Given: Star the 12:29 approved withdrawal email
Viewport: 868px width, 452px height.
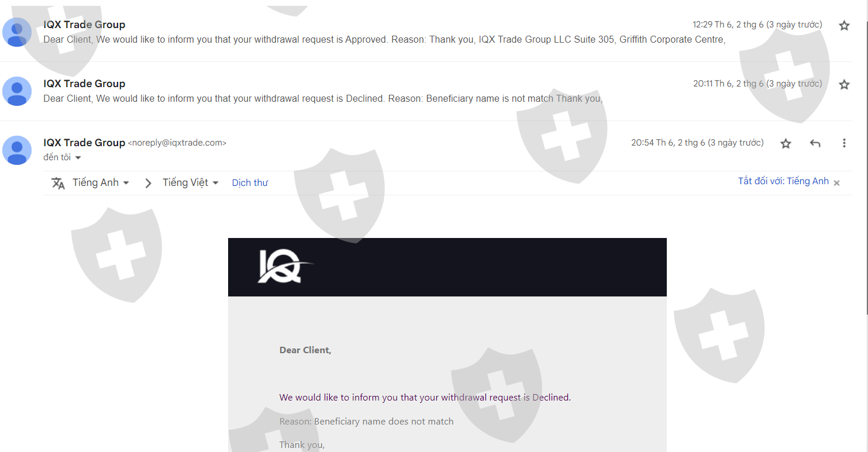Looking at the screenshot, I should (844, 25).
